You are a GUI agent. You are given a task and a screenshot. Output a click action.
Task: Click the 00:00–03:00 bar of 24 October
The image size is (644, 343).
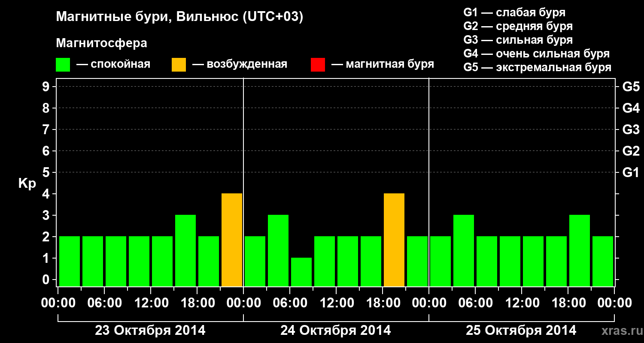coord(255,262)
